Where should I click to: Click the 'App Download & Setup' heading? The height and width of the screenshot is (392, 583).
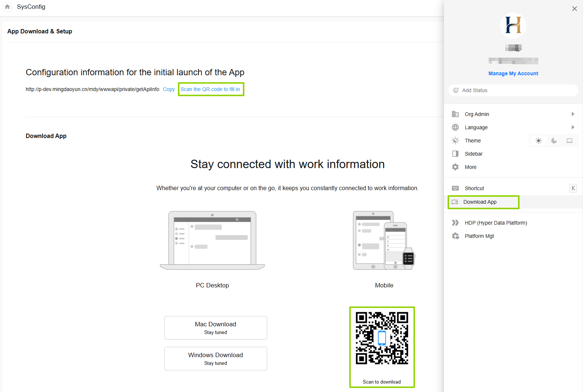(40, 31)
